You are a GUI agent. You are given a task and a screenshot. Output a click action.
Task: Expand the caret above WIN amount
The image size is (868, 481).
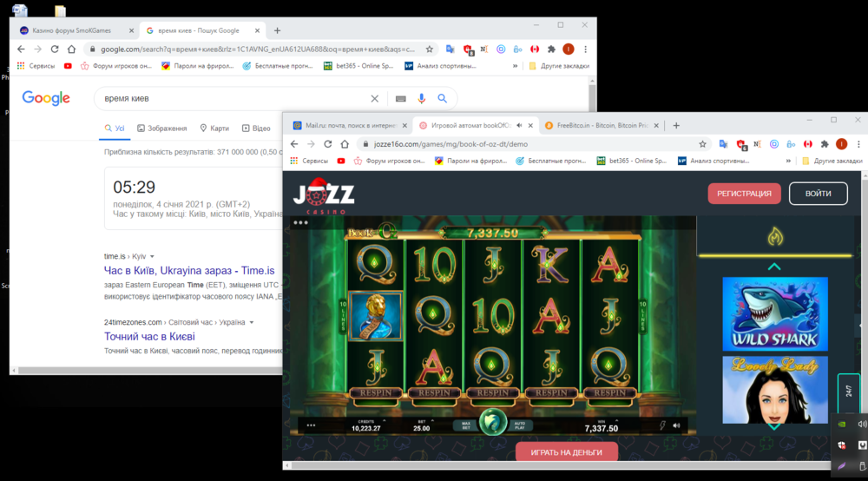pos(616,421)
